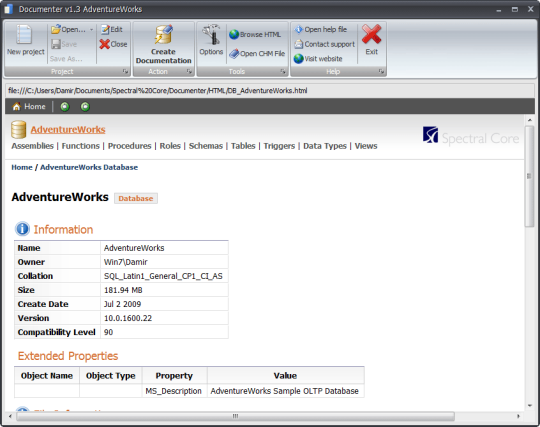Click the database cylinder icon
The image size is (540, 427).
coord(19,129)
